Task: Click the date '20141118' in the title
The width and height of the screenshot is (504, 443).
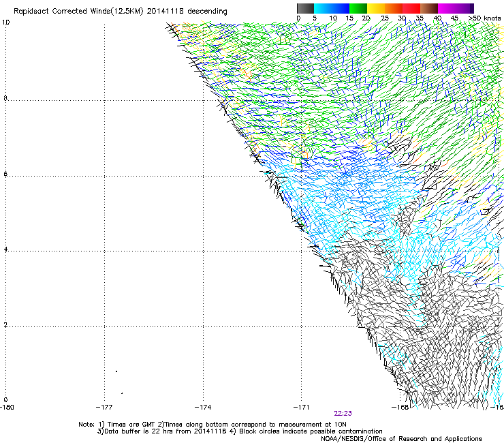Action: [166, 11]
